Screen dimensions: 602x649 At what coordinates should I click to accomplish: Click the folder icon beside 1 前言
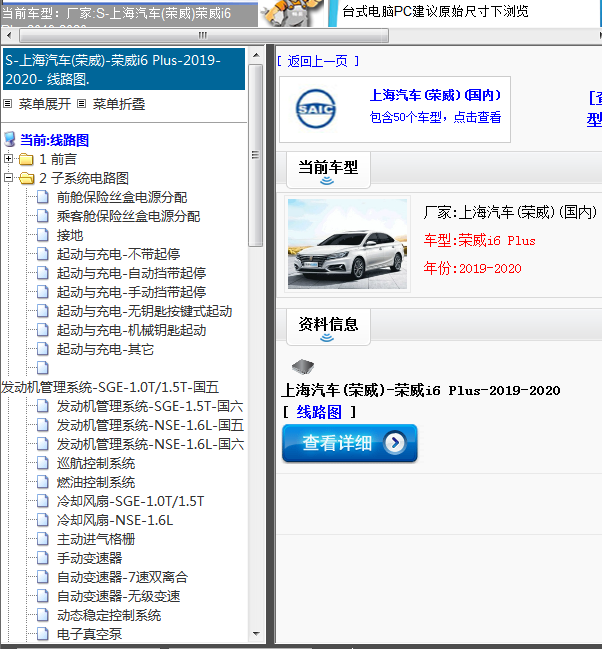(x=26, y=159)
